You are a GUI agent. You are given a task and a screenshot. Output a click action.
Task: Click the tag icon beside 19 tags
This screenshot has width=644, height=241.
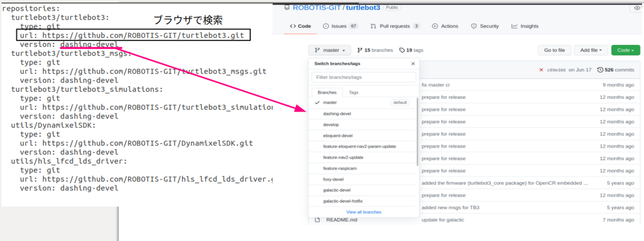point(402,50)
